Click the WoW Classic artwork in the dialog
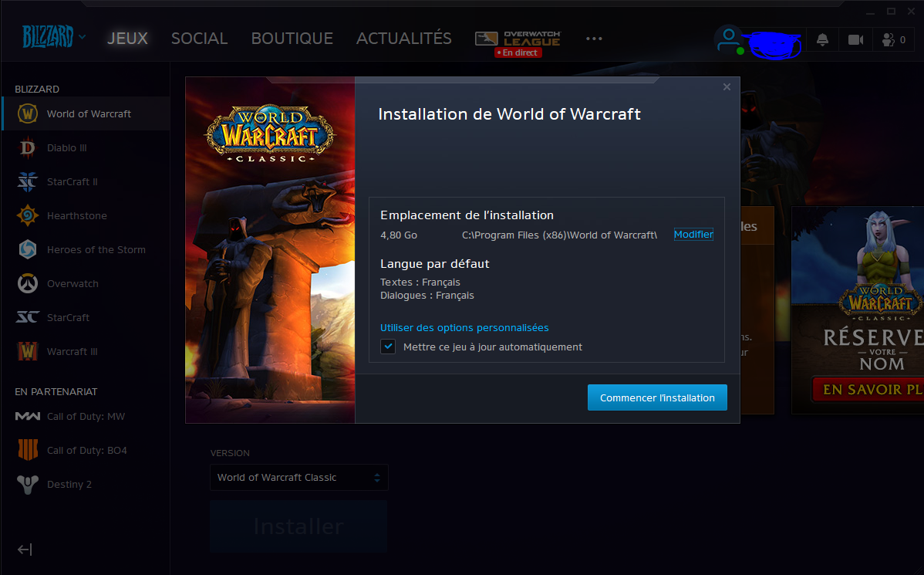 click(x=271, y=250)
